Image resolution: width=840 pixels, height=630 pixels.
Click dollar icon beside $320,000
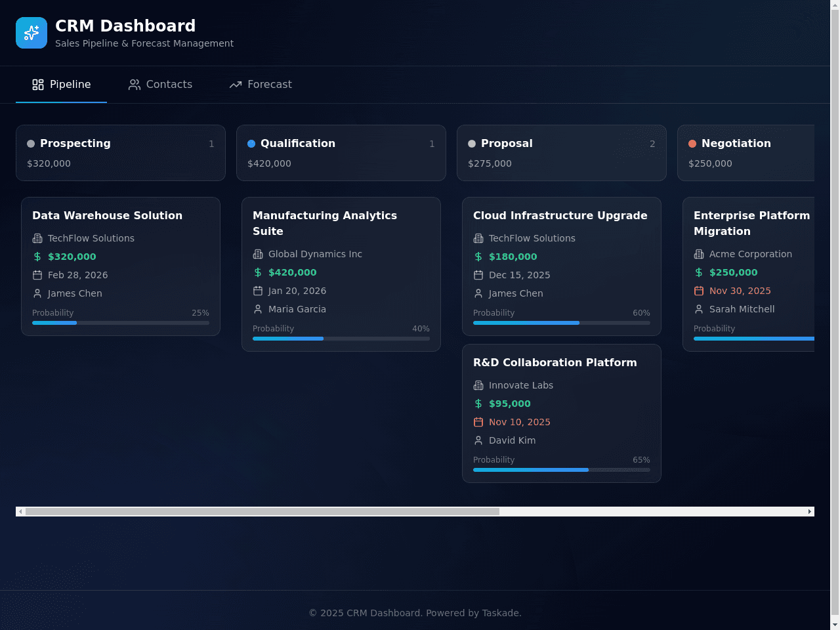37,257
